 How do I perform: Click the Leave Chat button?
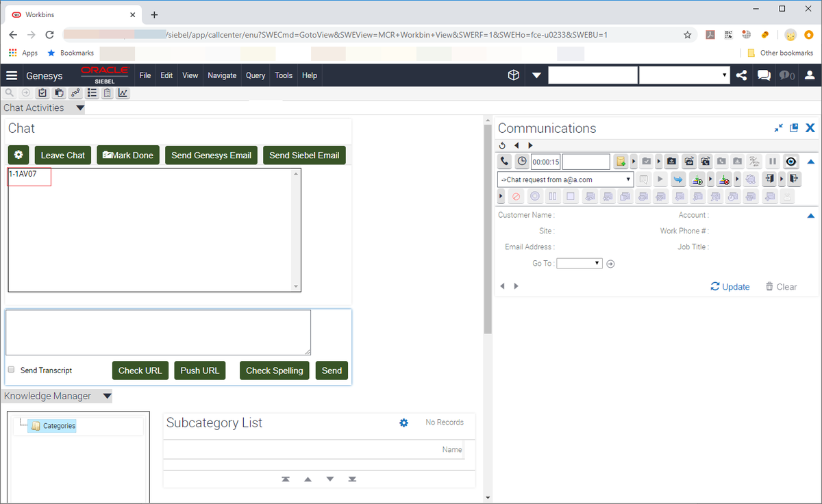[x=63, y=155]
